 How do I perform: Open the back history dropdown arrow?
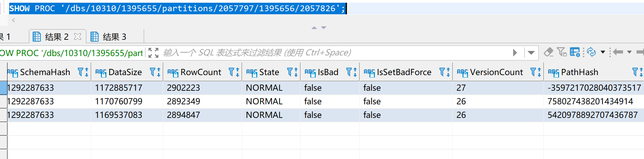629,52
